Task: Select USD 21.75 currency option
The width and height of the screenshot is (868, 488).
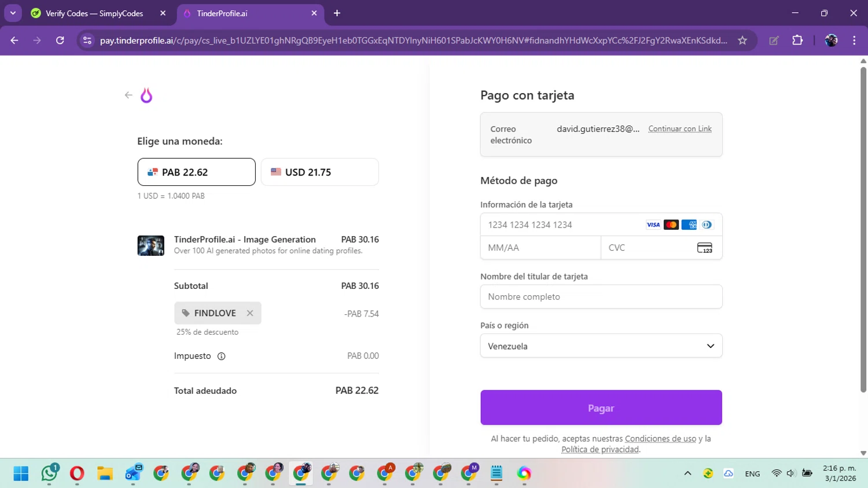Action: tap(319, 172)
